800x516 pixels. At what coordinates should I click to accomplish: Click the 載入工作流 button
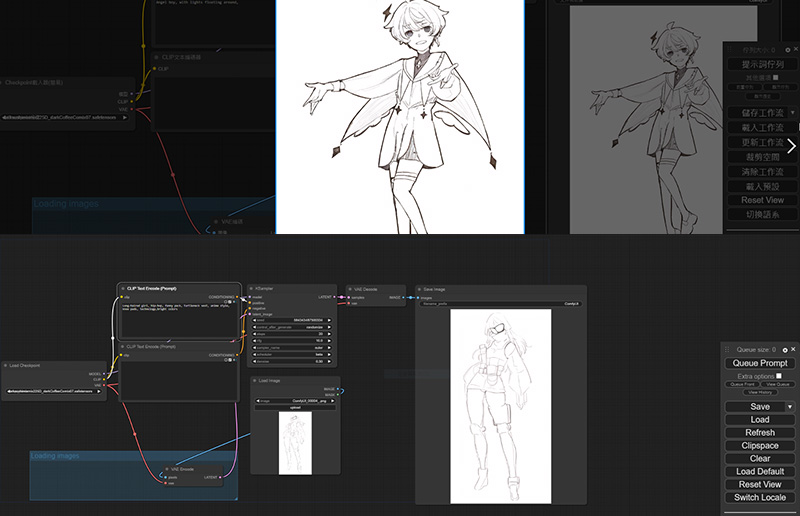[762, 127]
